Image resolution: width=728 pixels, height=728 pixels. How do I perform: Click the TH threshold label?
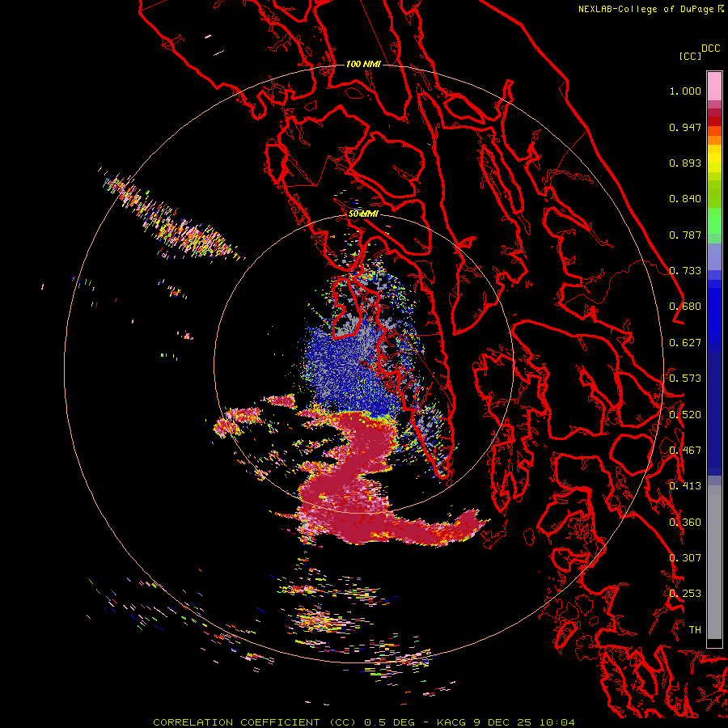(x=695, y=630)
